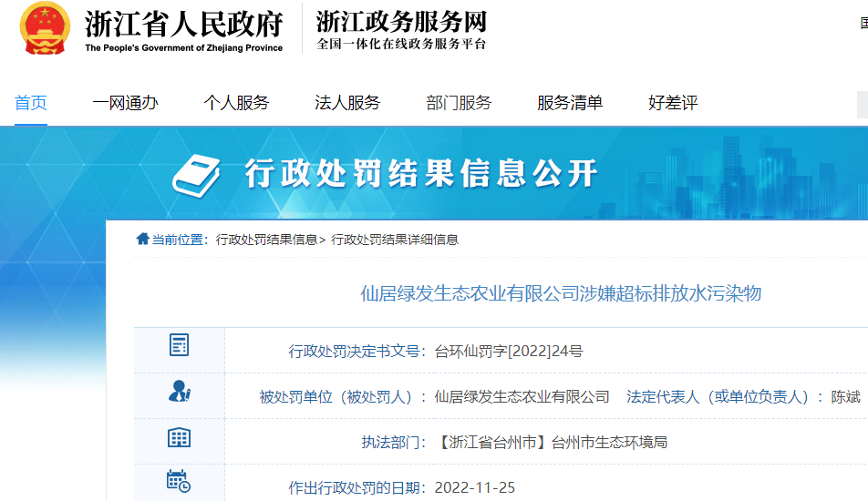
Task: Click the building icon for 执法部门 row
Action: 179,437
